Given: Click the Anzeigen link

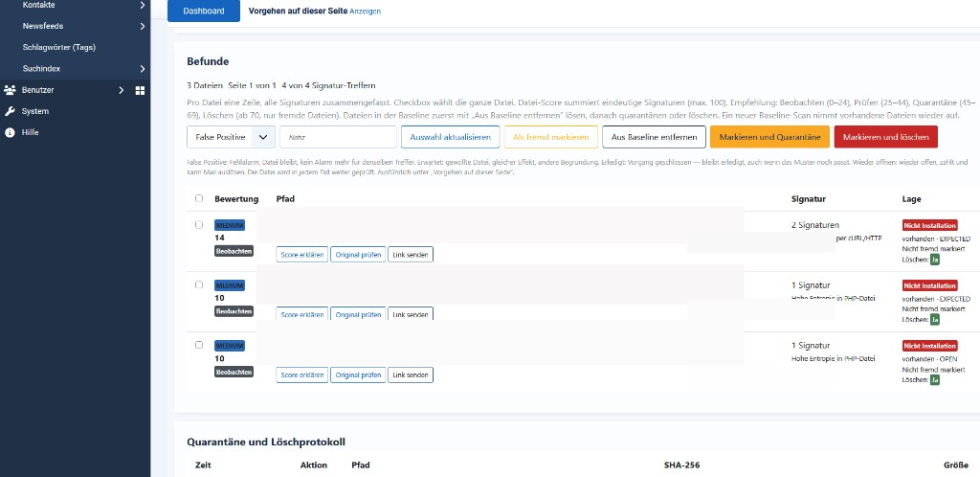Looking at the screenshot, I should tap(365, 11).
